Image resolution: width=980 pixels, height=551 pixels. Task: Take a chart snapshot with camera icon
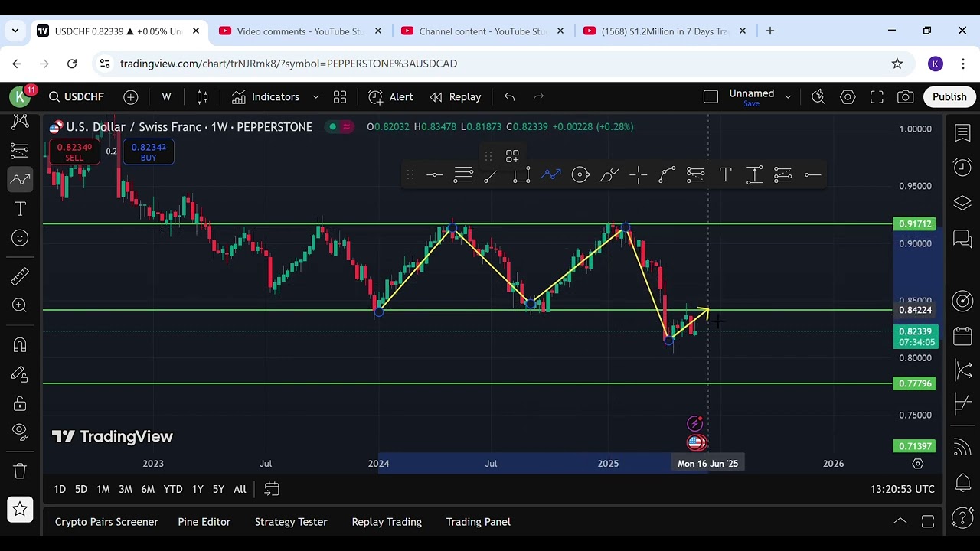[906, 97]
